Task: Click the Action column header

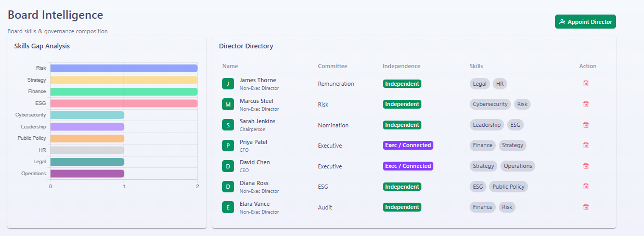Action: click(588, 66)
